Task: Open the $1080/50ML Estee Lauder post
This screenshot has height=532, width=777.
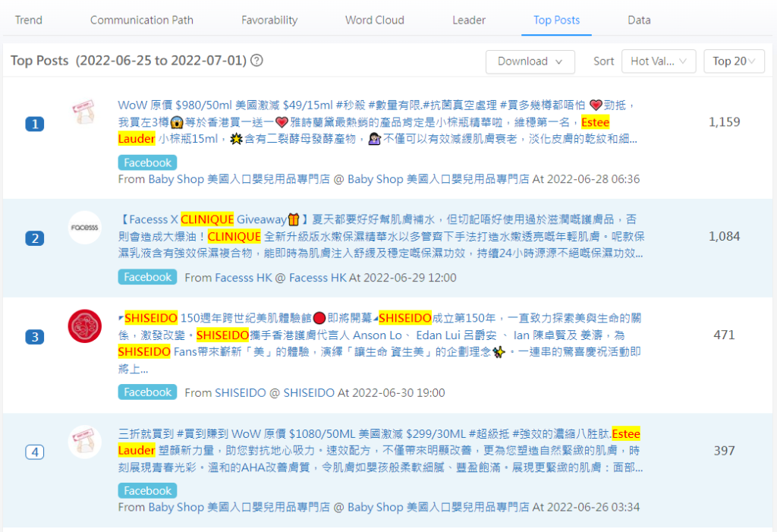Action: coord(380,451)
